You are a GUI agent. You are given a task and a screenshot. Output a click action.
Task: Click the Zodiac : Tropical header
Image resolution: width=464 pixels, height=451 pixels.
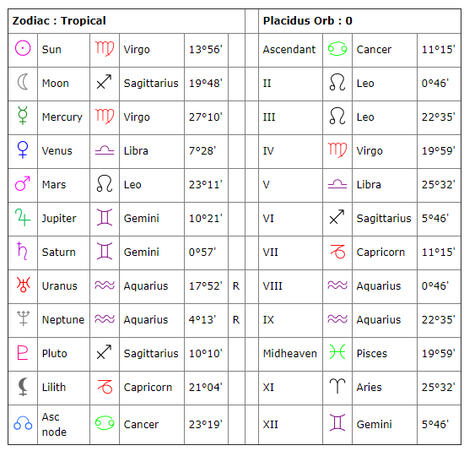pyautogui.click(x=59, y=21)
